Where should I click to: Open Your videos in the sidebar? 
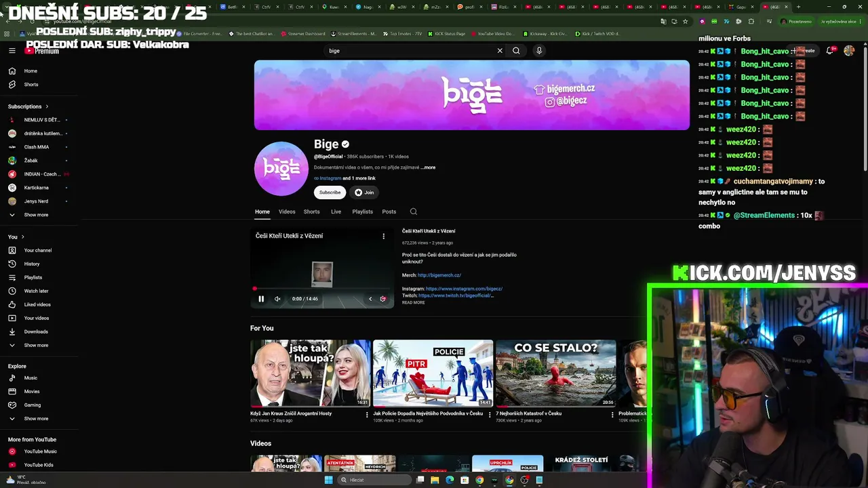[37, 318]
